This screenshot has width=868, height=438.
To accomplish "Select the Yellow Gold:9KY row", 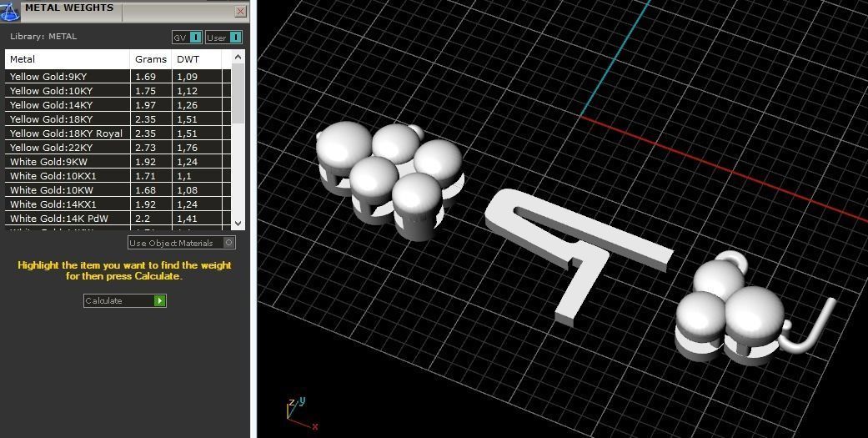I will (x=118, y=77).
